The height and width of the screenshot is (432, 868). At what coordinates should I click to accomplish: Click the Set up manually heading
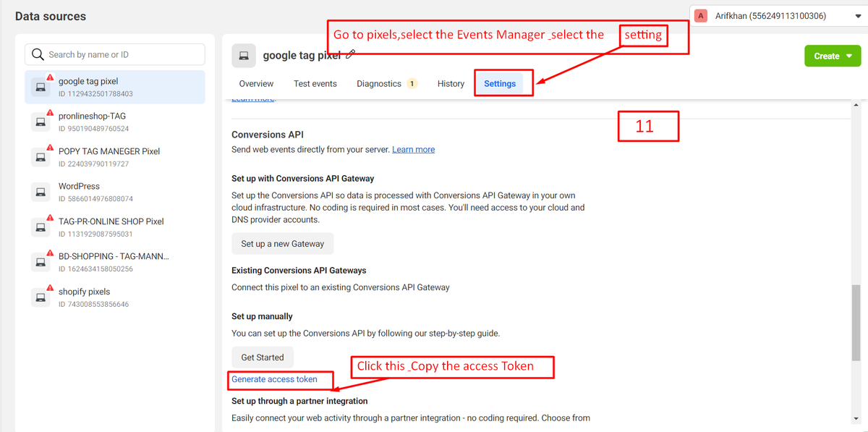pos(262,316)
